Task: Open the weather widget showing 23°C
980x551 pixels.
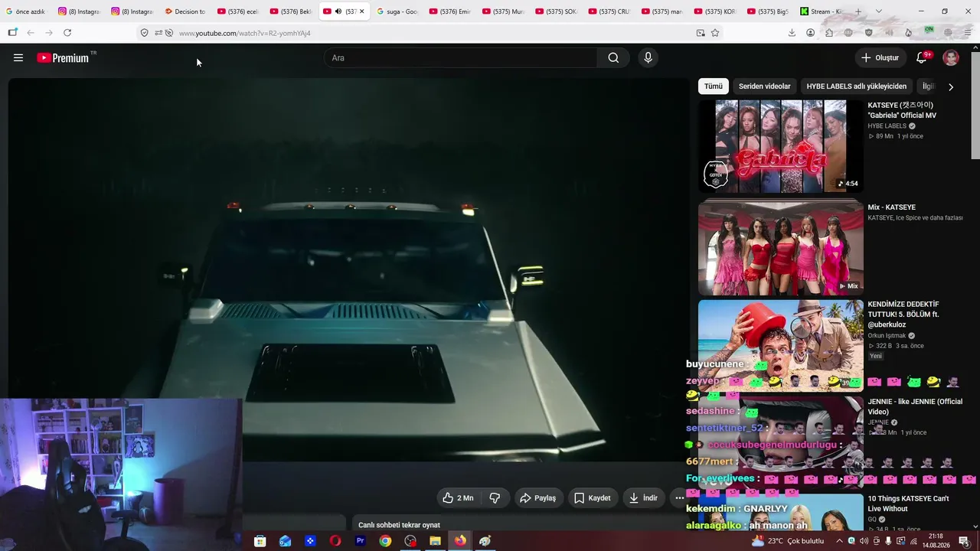Action: tap(788, 541)
